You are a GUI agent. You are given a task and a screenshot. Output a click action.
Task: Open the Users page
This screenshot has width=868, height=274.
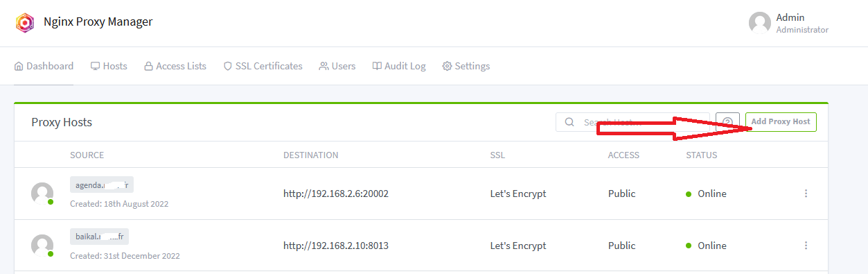pos(337,66)
